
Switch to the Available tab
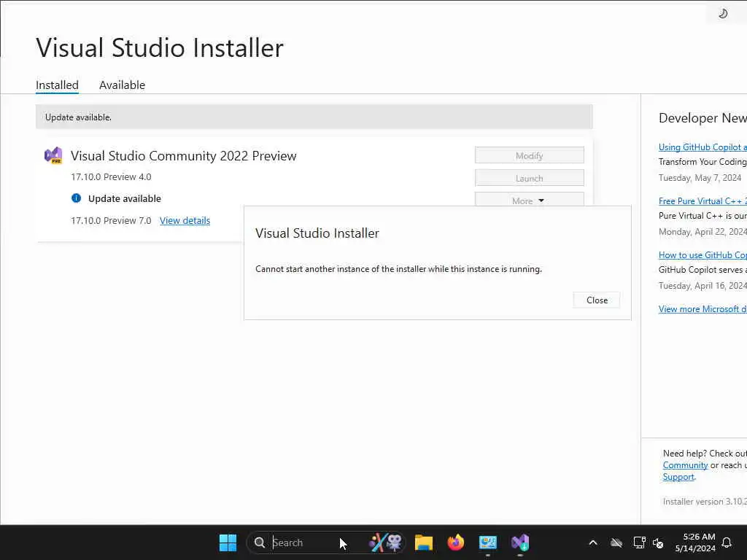[x=122, y=85]
